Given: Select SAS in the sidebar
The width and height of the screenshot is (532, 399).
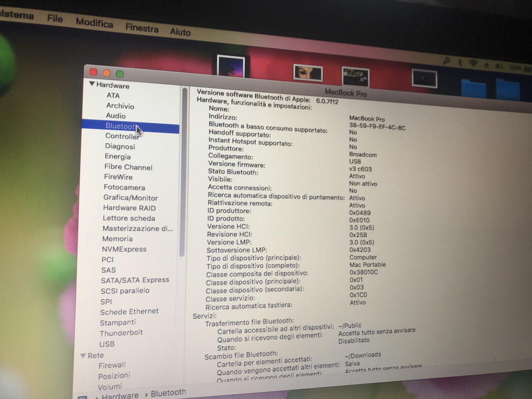Looking at the screenshot, I should point(108,270).
